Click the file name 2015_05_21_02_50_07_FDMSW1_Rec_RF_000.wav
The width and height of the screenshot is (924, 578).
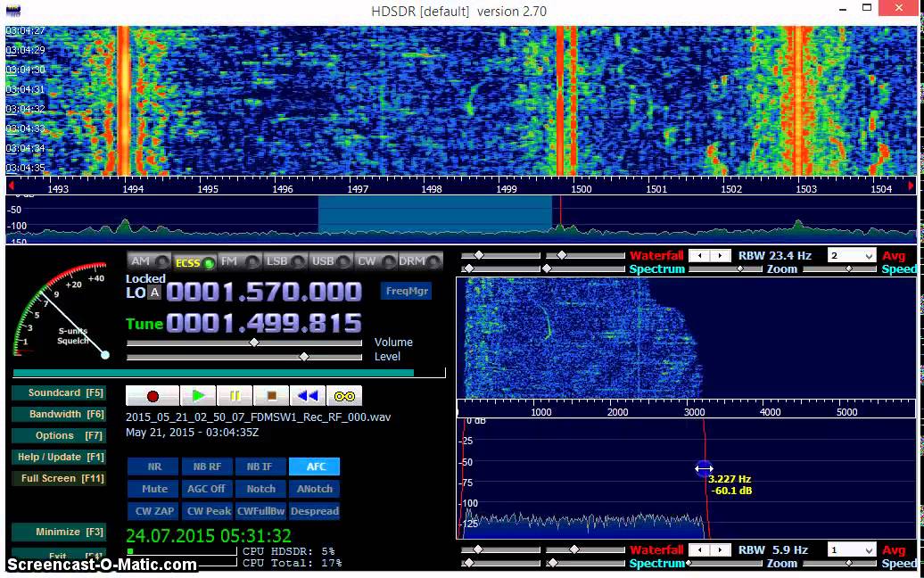click(258, 417)
